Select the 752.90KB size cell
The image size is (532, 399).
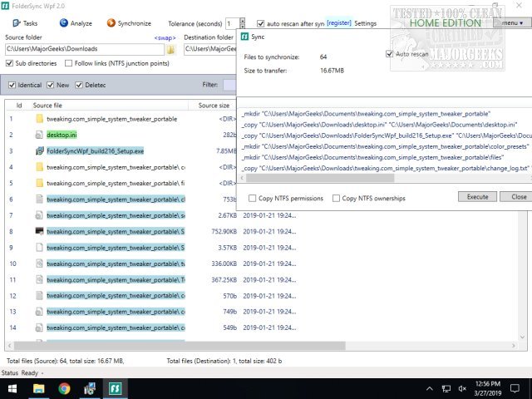pos(224,231)
